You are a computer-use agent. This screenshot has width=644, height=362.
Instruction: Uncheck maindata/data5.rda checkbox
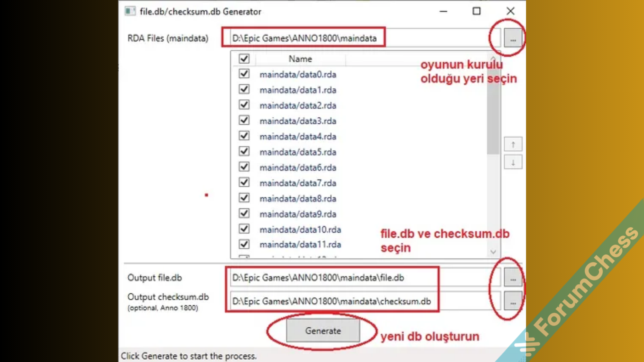(x=244, y=152)
